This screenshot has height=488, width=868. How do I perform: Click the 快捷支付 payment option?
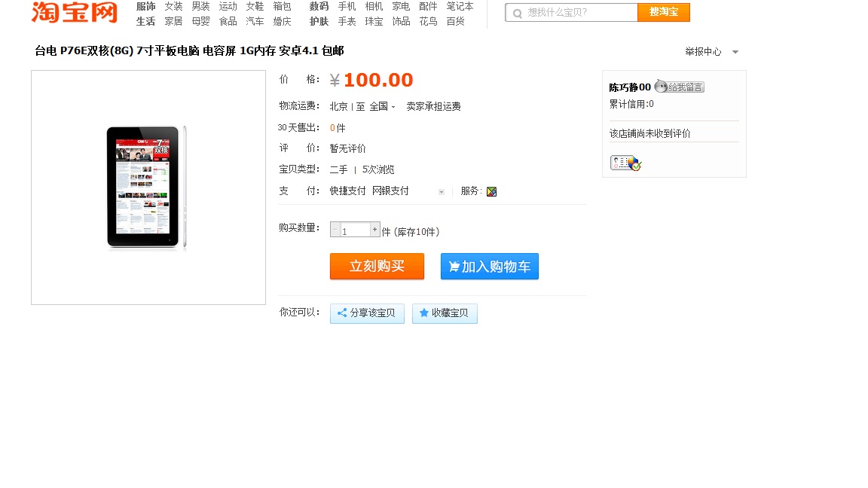(347, 191)
